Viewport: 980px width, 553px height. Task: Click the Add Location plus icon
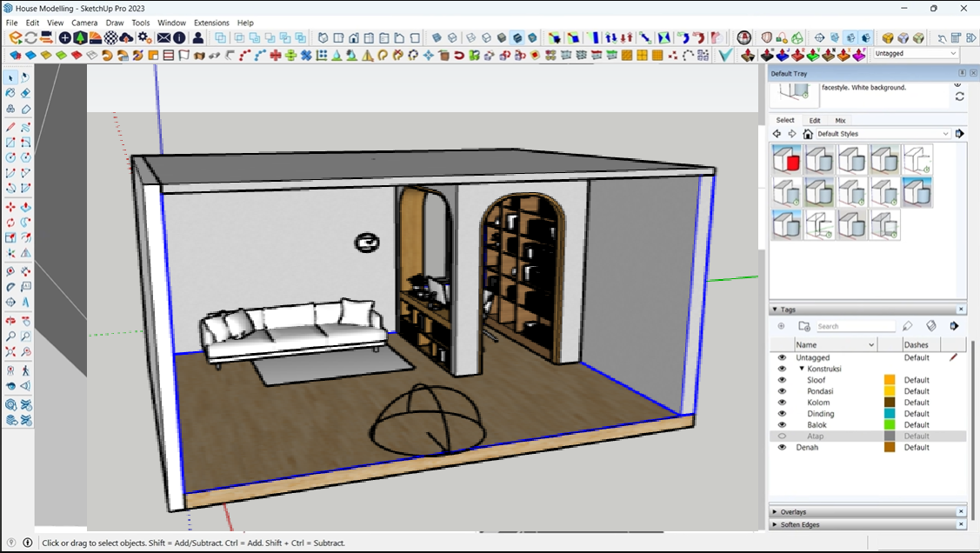(x=64, y=37)
